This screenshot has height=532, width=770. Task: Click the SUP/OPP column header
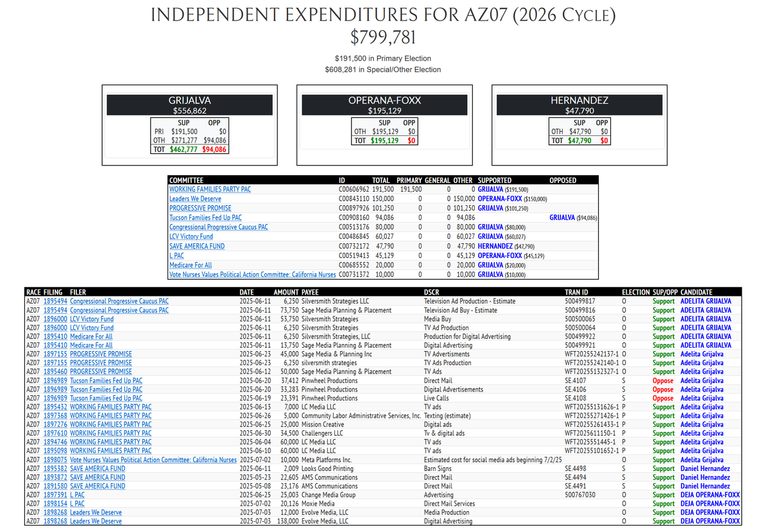click(665, 292)
